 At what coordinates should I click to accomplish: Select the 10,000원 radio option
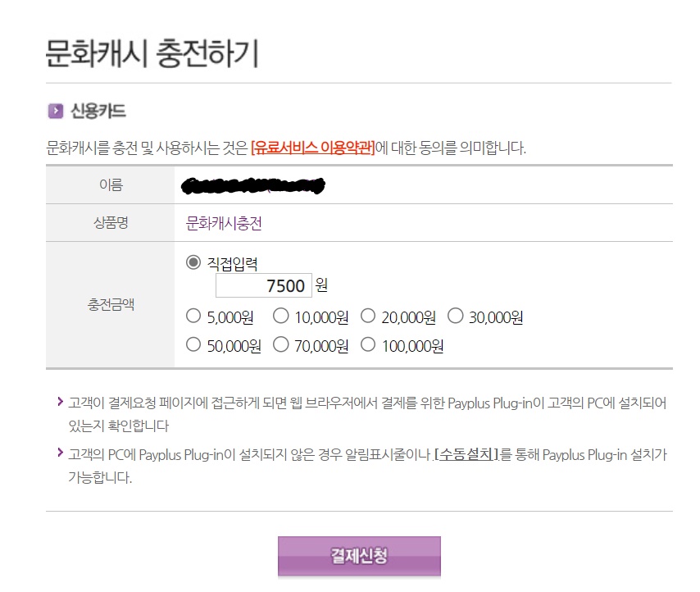[x=280, y=316]
